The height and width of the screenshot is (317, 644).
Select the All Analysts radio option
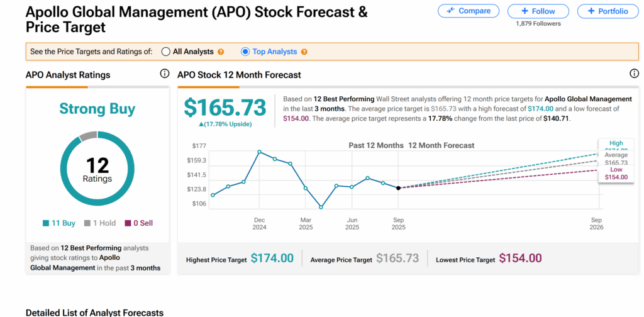coord(166,52)
